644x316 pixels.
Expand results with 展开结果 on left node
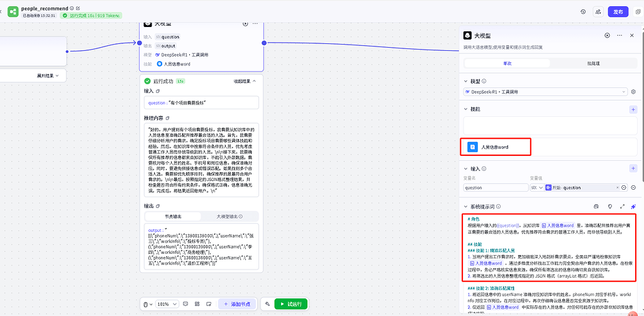pos(48,75)
